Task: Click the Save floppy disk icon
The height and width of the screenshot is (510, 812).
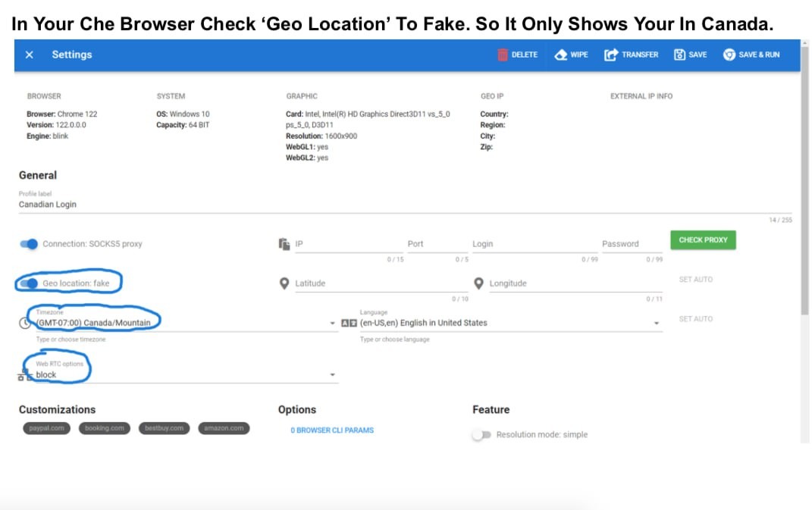Action: 679,55
